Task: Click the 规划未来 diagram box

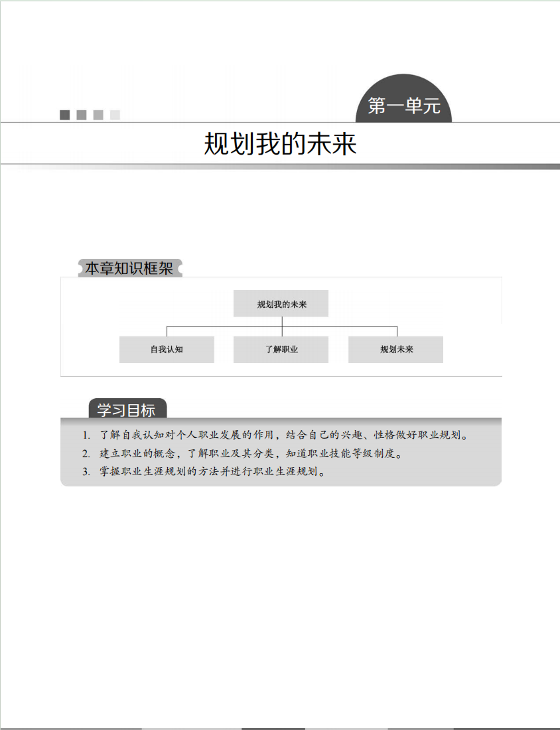Action: click(395, 349)
